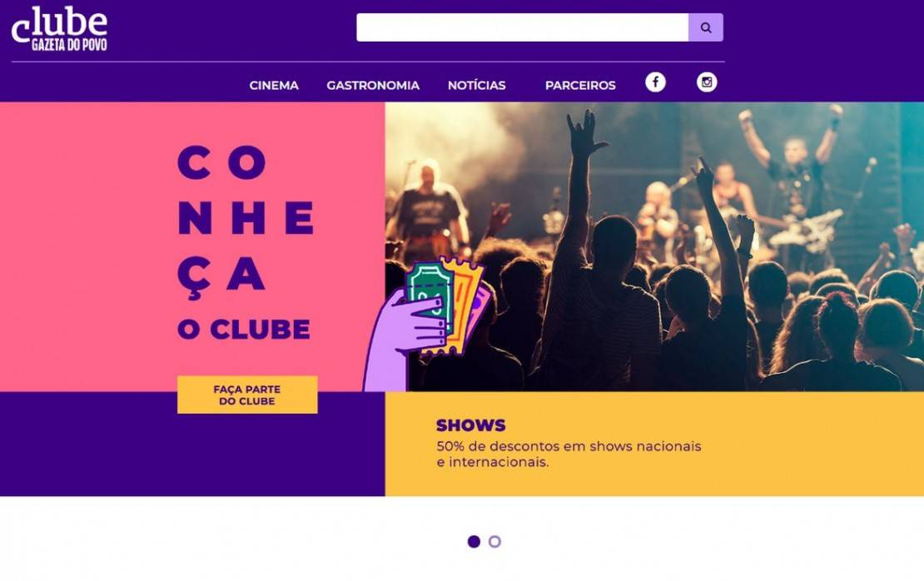Click the SHOWS heading
The width and height of the screenshot is (924, 581).
click(471, 425)
